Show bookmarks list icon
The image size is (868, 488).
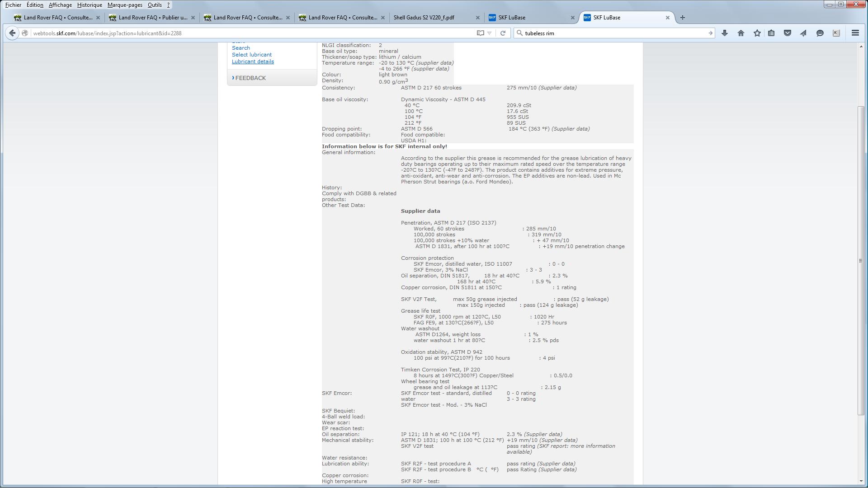point(772,33)
